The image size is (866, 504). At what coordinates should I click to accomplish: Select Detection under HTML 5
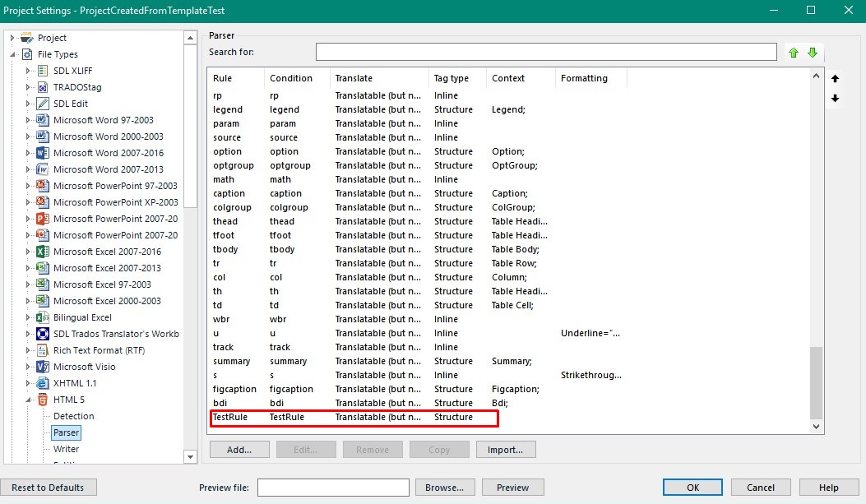coord(73,416)
